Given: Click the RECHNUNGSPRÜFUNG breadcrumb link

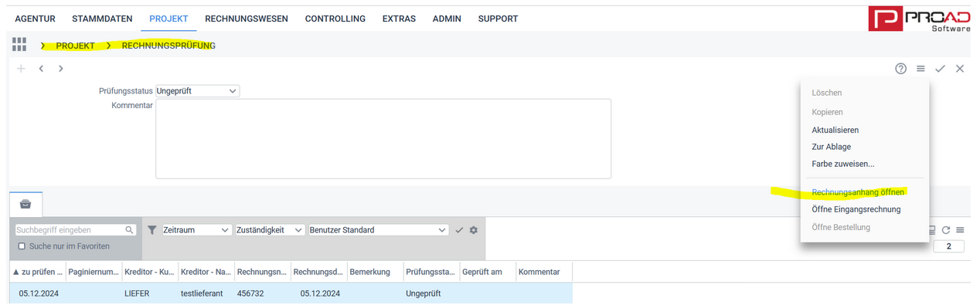Looking at the screenshot, I should click(x=168, y=46).
